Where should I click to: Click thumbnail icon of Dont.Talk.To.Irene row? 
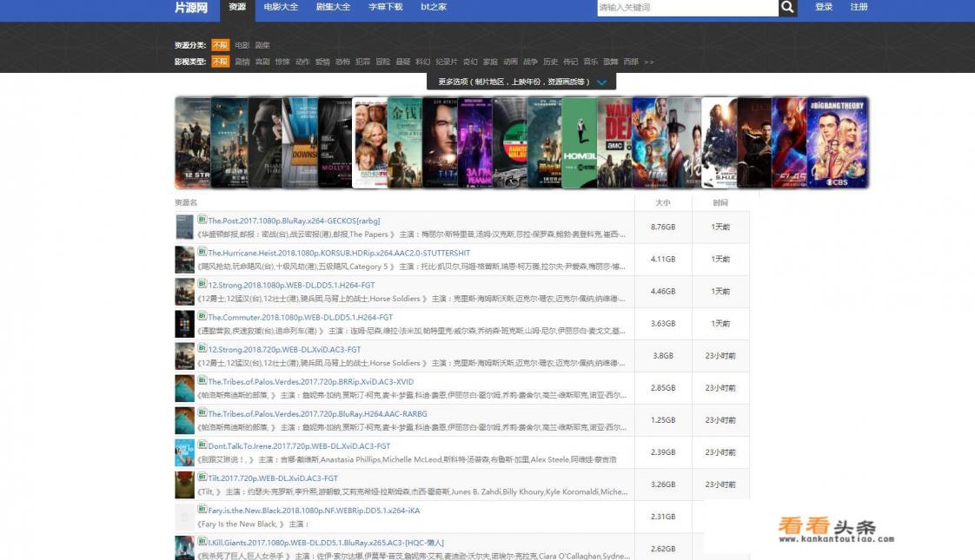coord(184,452)
